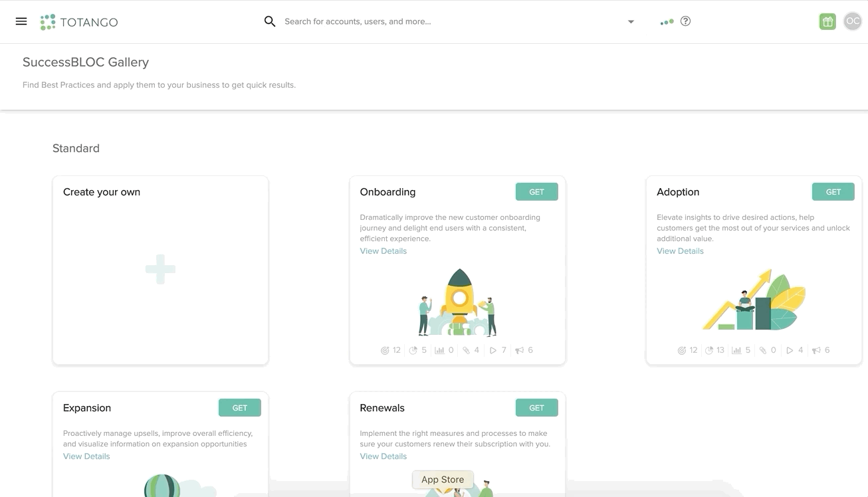The image size is (868, 497).
Task: Get the Adoption SuccessBLOC
Action: point(833,191)
